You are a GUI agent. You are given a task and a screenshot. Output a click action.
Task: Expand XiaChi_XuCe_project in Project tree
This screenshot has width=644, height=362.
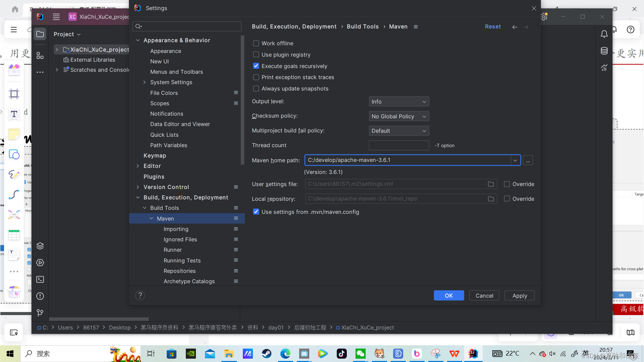pos(57,50)
